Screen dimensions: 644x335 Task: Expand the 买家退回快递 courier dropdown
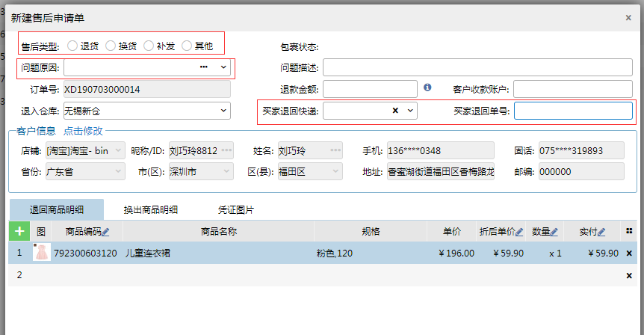pyautogui.click(x=409, y=111)
